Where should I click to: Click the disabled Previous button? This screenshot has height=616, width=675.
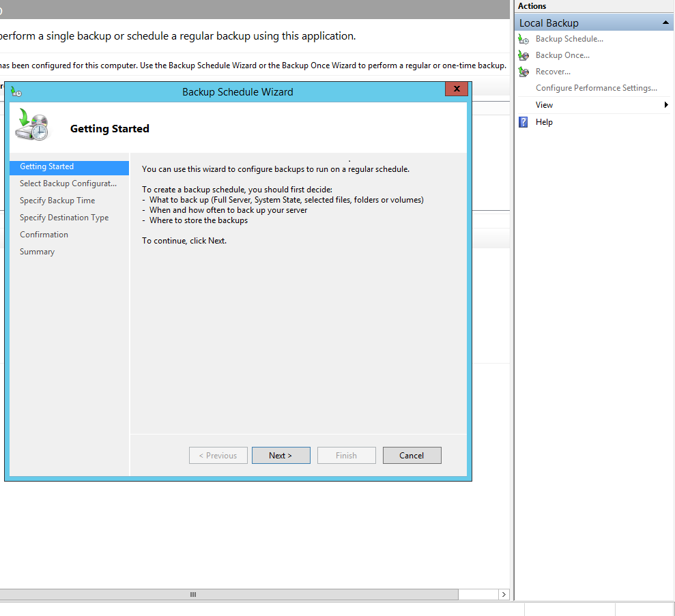[218, 455]
